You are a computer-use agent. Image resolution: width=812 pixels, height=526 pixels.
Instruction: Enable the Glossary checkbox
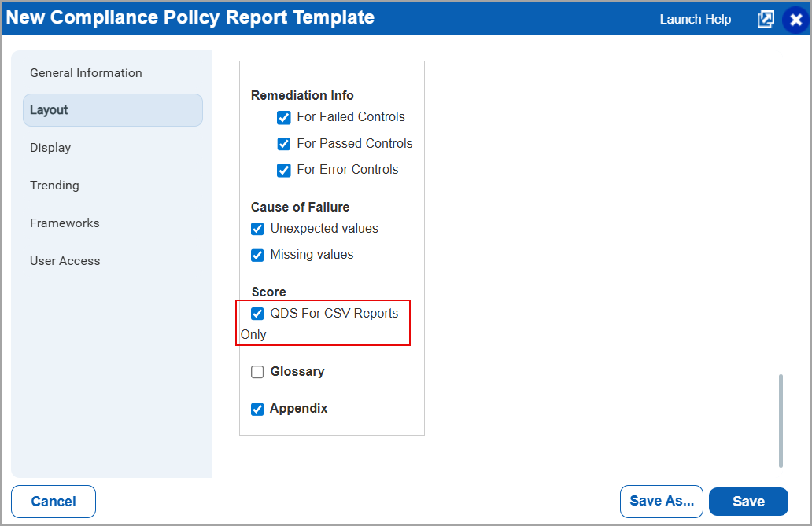pyautogui.click(x=257, y=371)
